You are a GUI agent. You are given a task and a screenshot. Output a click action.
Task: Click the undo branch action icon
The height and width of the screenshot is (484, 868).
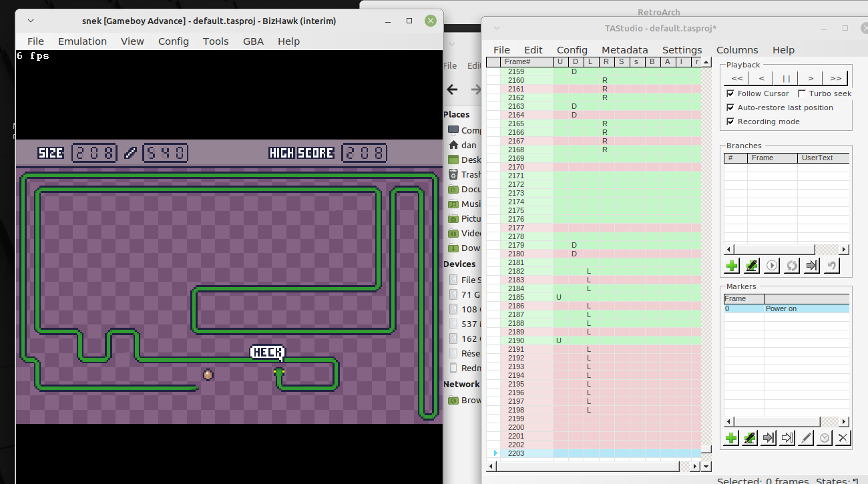(831, 266)
